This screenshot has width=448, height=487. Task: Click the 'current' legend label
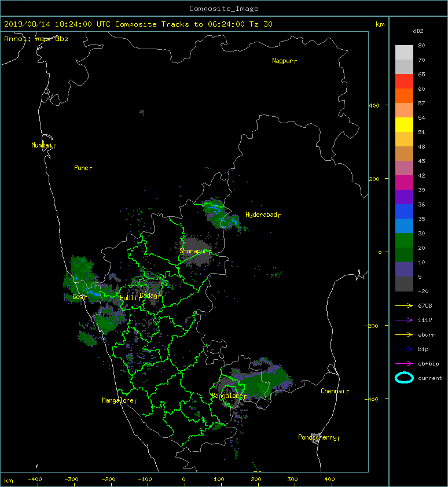click(430, 378)
